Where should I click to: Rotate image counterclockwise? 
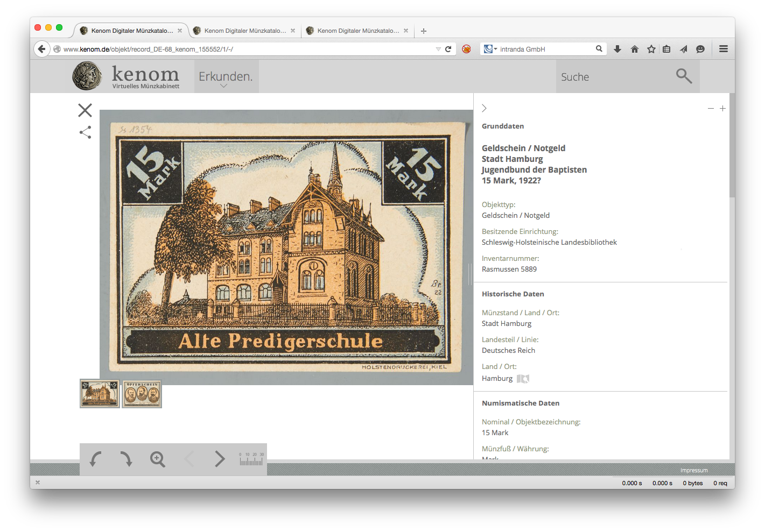coord(96,459)
